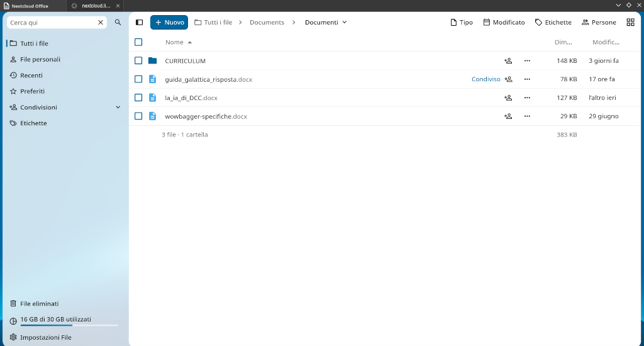Open Etichette in sidebar
Viewport: 644px width, 346px height.
tap(65, 123)
